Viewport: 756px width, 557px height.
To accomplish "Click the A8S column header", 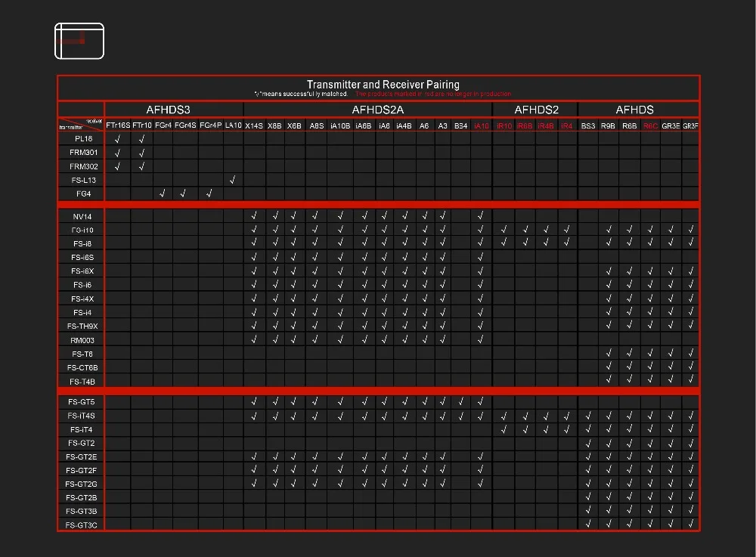I will pyautogui.click(x=316, y=125).
